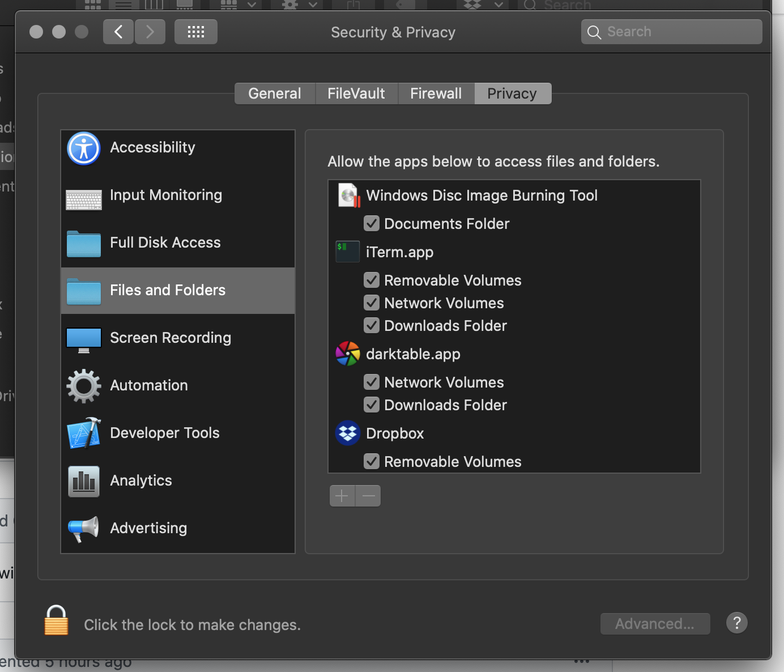Click the iTerm.app name in the list
784x672 pixels.
coord(400,252)
